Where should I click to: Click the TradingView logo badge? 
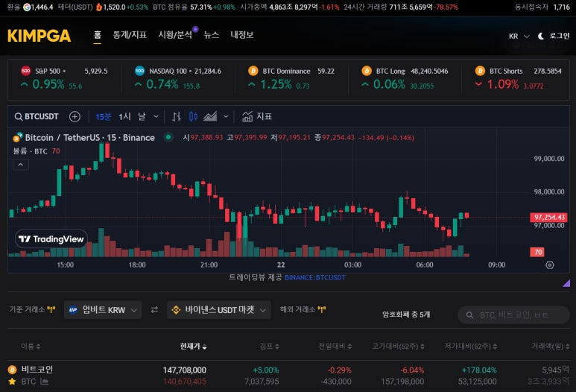[x=51, y=239]
